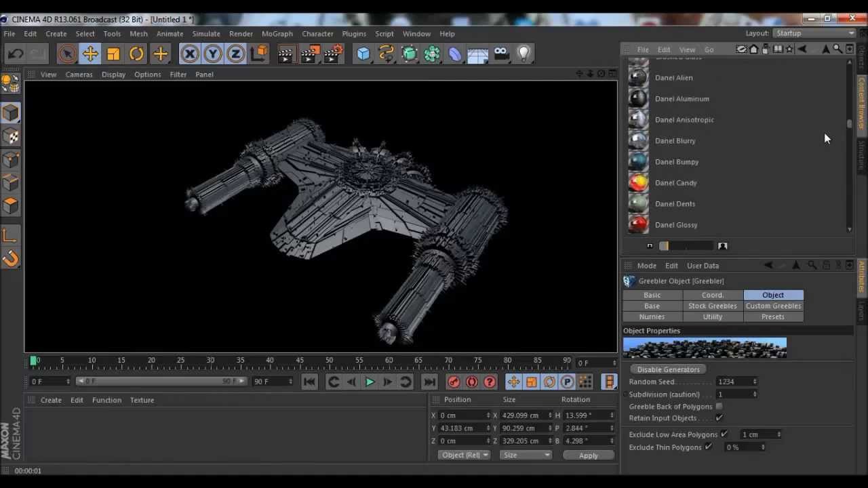The height and width of the screenshot is (488, 868).
Task: Switch to the Nurnies tab
Action: coord(652,317)
